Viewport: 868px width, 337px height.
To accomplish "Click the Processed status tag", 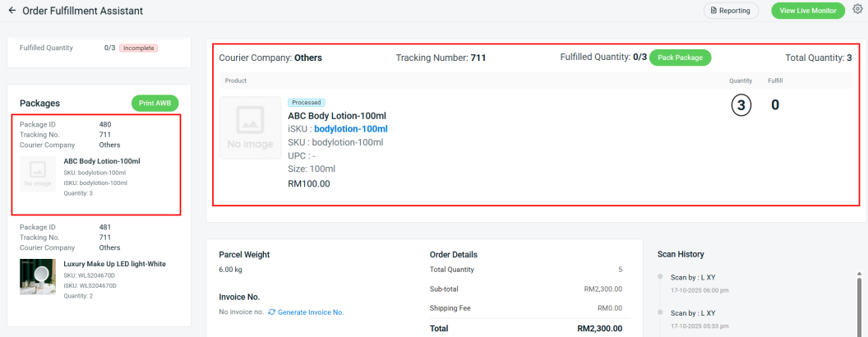I will [x=307, y=103].
